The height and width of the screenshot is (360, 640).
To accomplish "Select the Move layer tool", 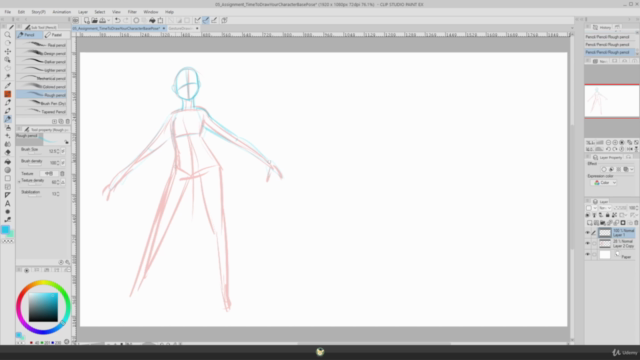I will coord(7,51).
